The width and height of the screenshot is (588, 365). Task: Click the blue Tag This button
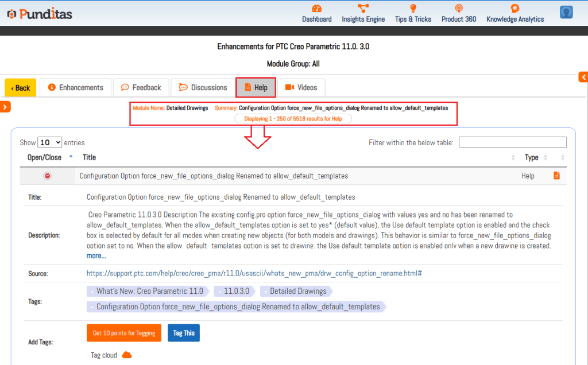coord(184,333)
